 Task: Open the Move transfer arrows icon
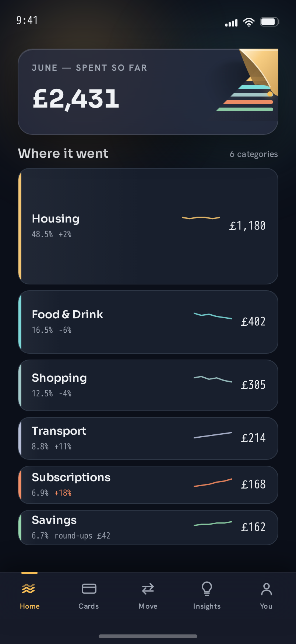[148, 589]
